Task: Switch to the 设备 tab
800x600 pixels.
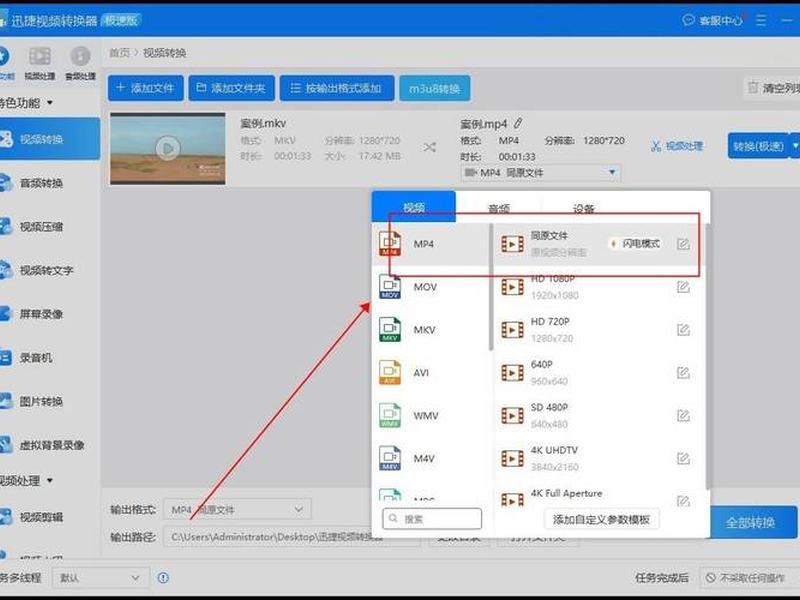Action: 583,208
